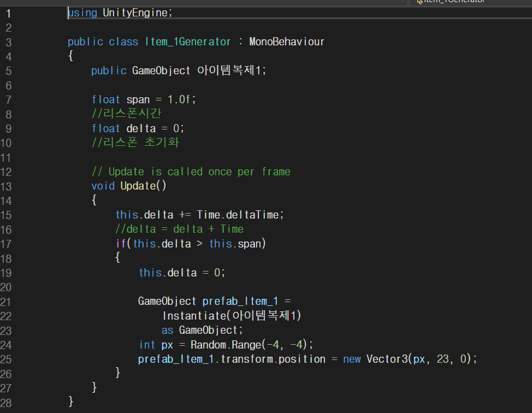Image resolution: width=532 pixels, height=413 pixels.
Task: Click the 'public GameObject 아이템복제1;' declaration
Action: coord(179,70)
